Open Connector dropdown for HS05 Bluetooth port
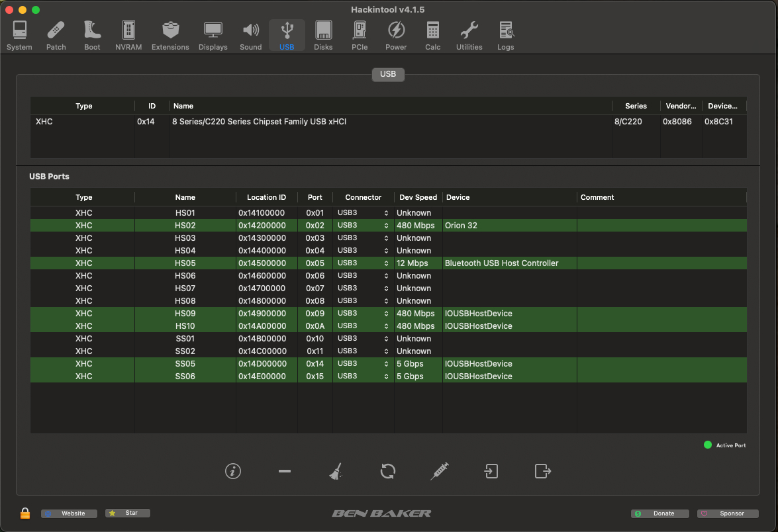 (363, 263)
